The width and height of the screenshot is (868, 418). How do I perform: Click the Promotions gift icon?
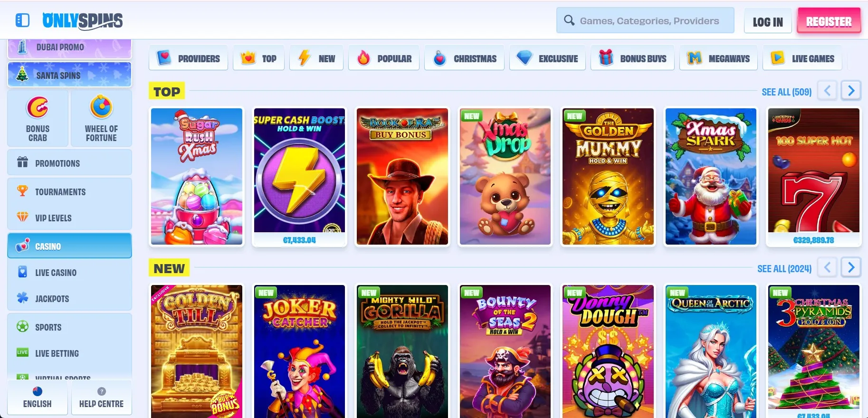point(22,162)
